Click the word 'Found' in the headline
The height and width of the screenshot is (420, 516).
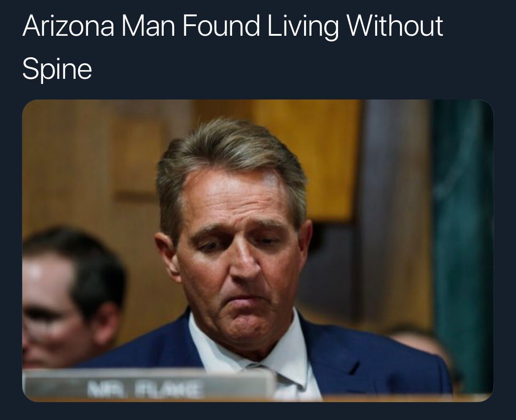coord(221,26)
